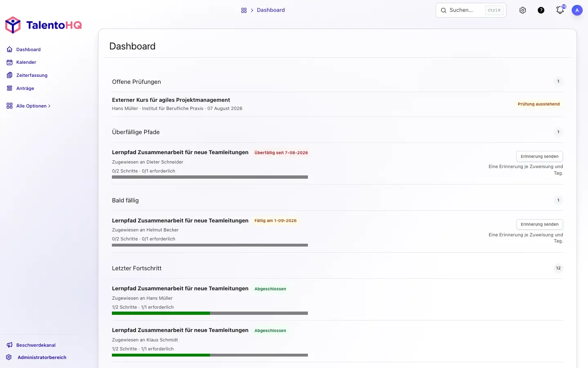This screenshot has width=588, height=368.
Task: Click the TalentoHQ logo
Action: click(43, 25)
